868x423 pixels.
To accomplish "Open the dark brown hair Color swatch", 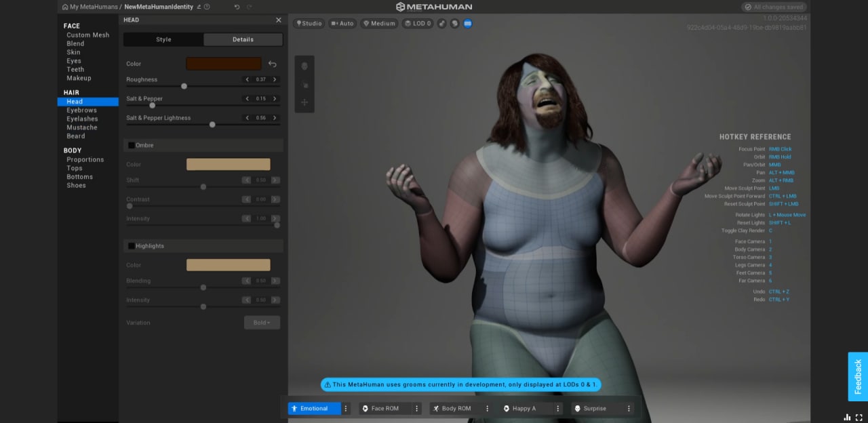I will 224,64.
